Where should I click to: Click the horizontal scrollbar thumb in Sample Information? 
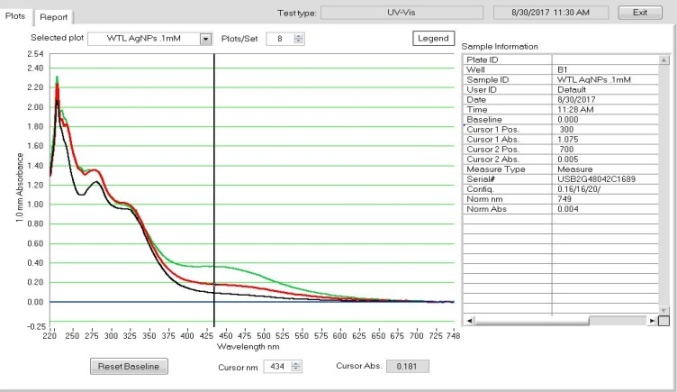tap(532, 320)
